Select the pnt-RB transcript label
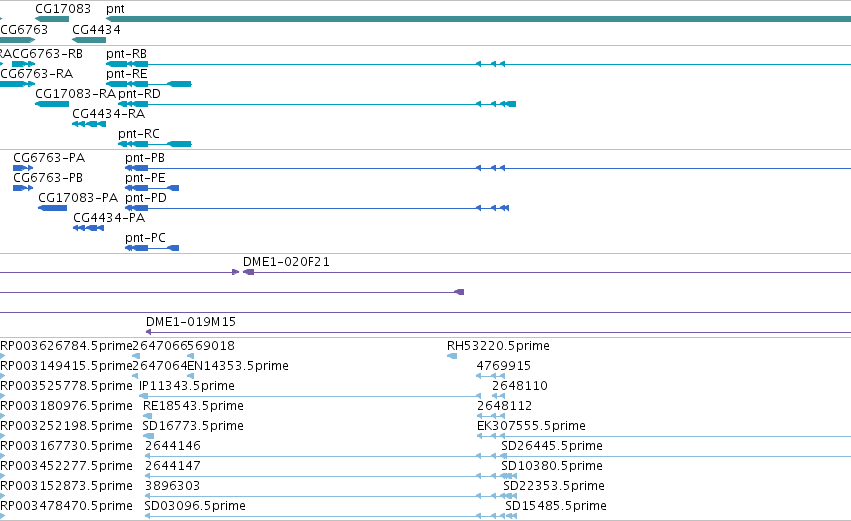 pos(126,54)
